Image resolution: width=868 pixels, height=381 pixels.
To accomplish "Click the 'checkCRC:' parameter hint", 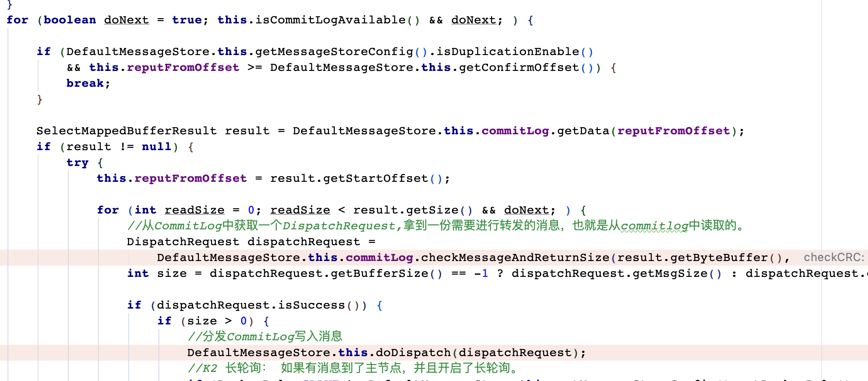I will click(x=834, y=257).
